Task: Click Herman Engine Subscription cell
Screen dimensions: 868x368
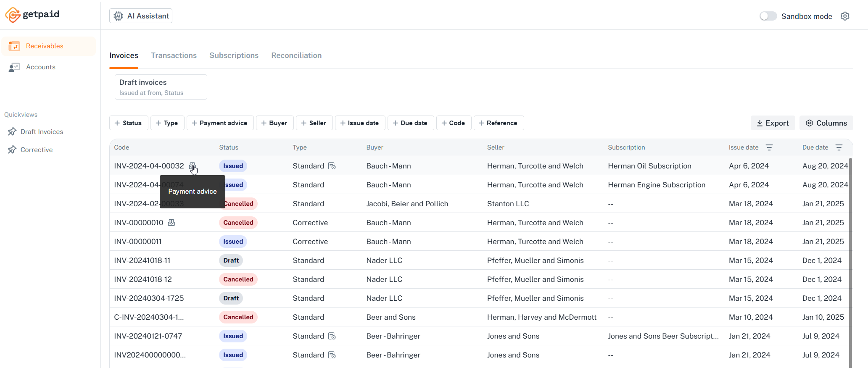Action: click(657, 185)
